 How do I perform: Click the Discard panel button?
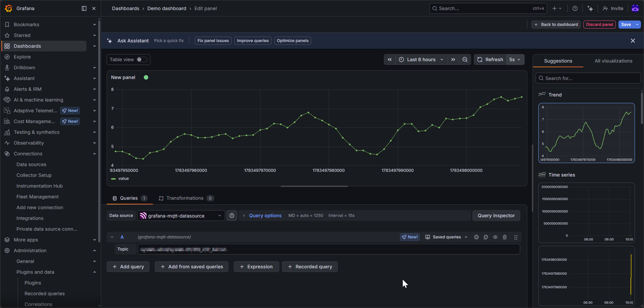[x=599, y=25]
